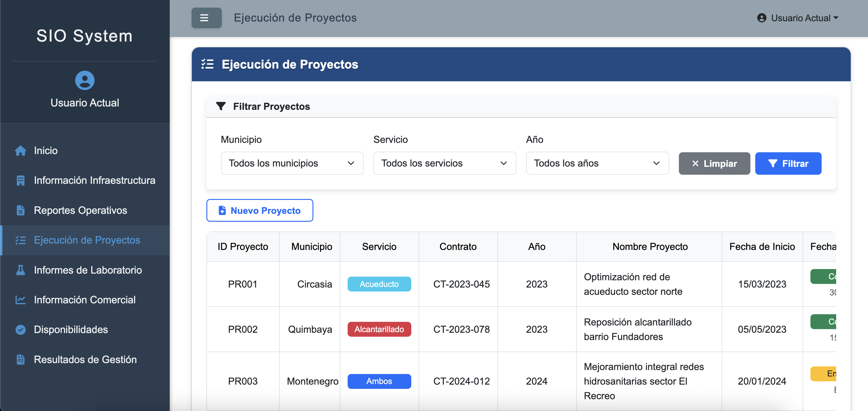Image resolution: width=868 pixels, height=411 pixels.
Task: Select the Inicio home icon
Action: (x=20, y=150)
